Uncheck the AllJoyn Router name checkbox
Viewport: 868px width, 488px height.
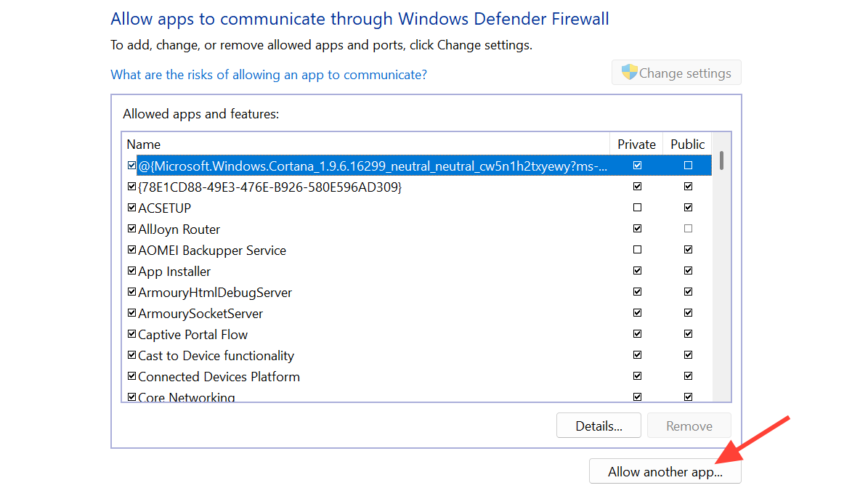(131, 229)
